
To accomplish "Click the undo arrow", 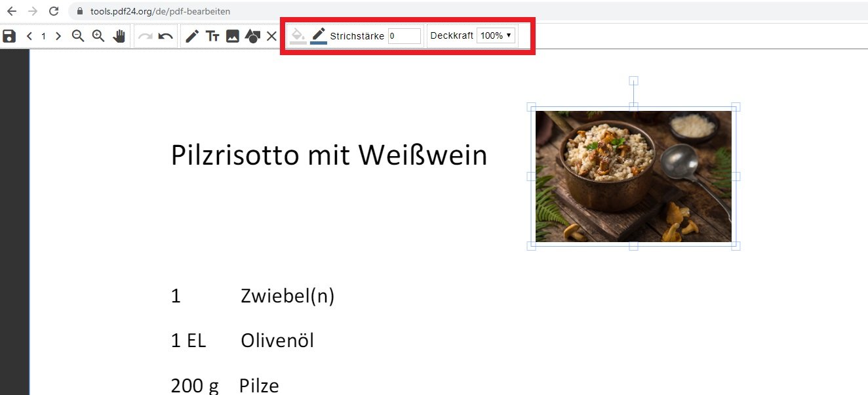I will coord(166,36).
